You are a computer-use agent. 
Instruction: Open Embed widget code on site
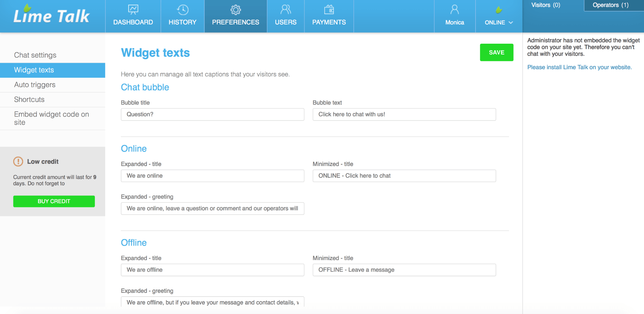click(x=52, y=118)
